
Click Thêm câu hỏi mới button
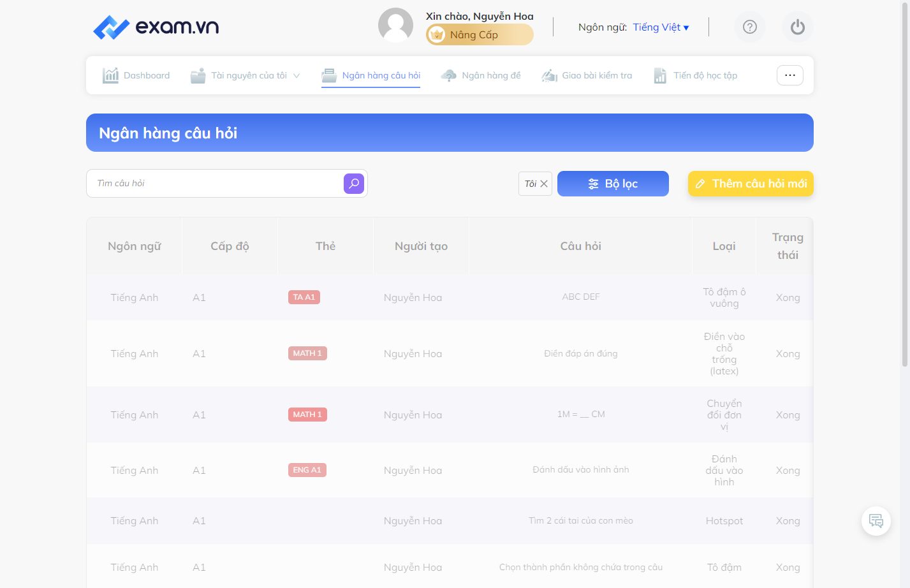click(x=751, y=184)
